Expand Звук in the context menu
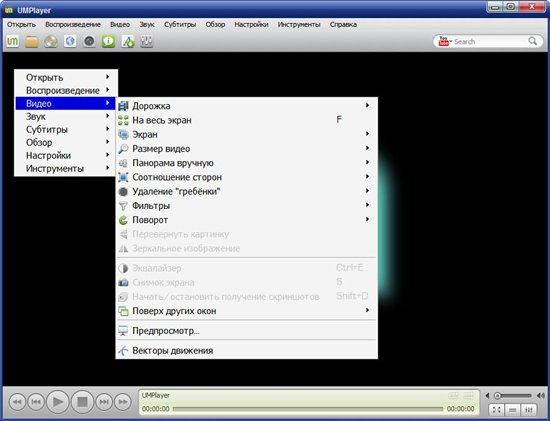550x421 pixels. point(66,116)
